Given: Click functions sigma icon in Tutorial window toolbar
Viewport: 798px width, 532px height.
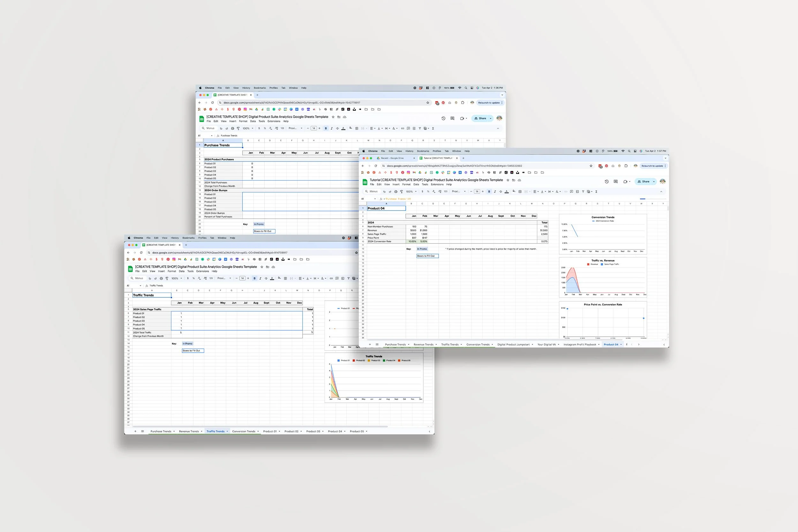Looking at the screenshot, I should (596, 191).
